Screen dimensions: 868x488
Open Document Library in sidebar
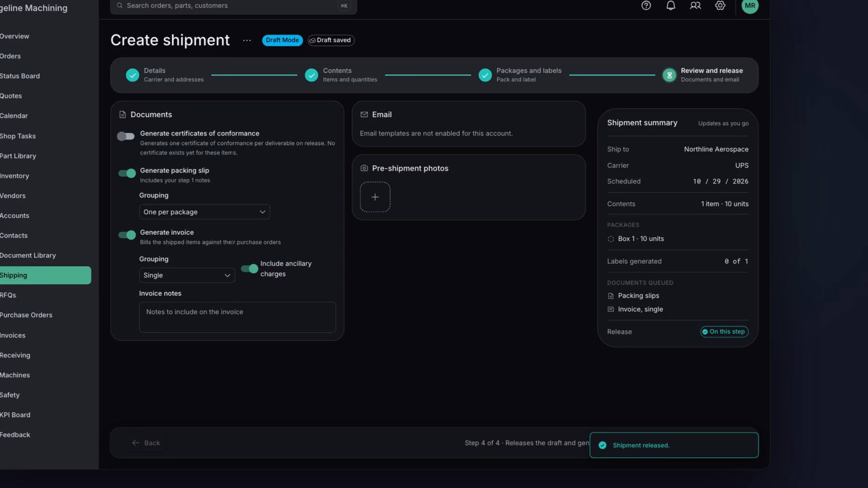tap(45, 255)
